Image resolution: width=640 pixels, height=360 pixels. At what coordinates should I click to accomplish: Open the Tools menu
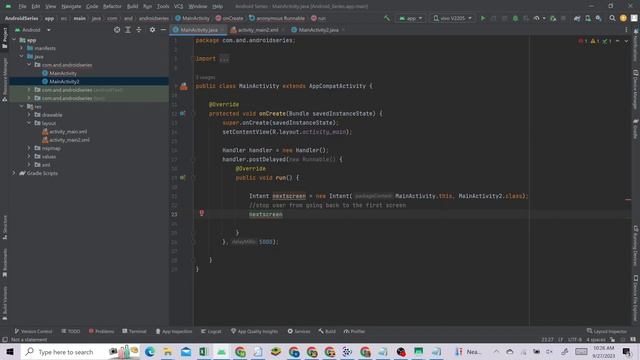pyautogui.click(x=162, y=6)
